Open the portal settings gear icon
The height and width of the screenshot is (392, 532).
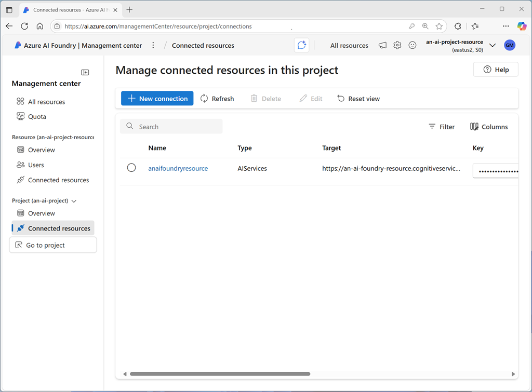point(397,45)
